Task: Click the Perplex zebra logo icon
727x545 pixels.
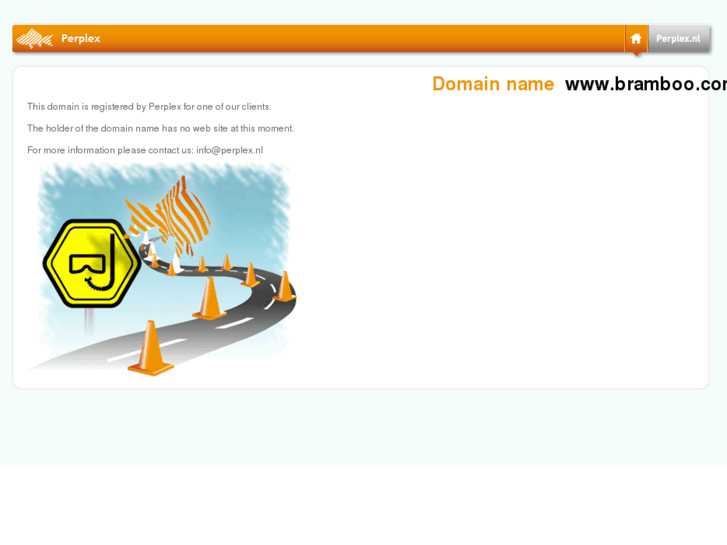Action: 34,38
